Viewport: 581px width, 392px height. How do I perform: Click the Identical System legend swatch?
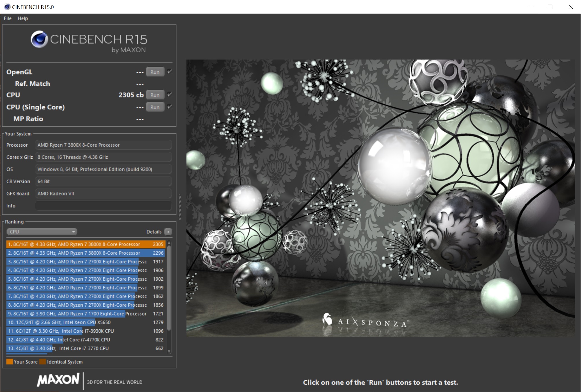(x=43, y=362)
